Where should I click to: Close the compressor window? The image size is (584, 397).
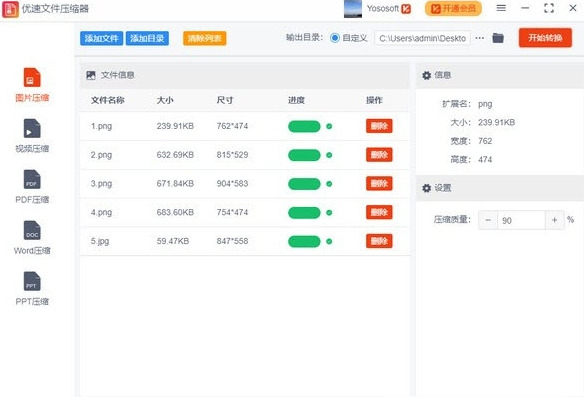coord(573,8)
